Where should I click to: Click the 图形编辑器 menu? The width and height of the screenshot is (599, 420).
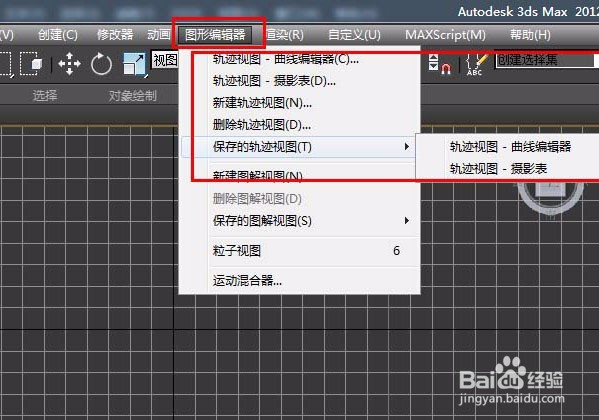[x=215, y=35]
